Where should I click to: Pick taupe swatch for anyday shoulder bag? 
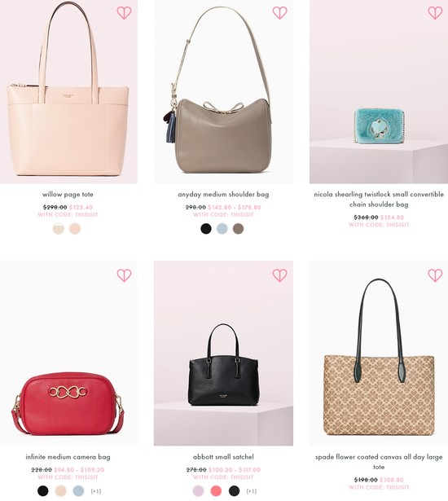tap(238, 229)
